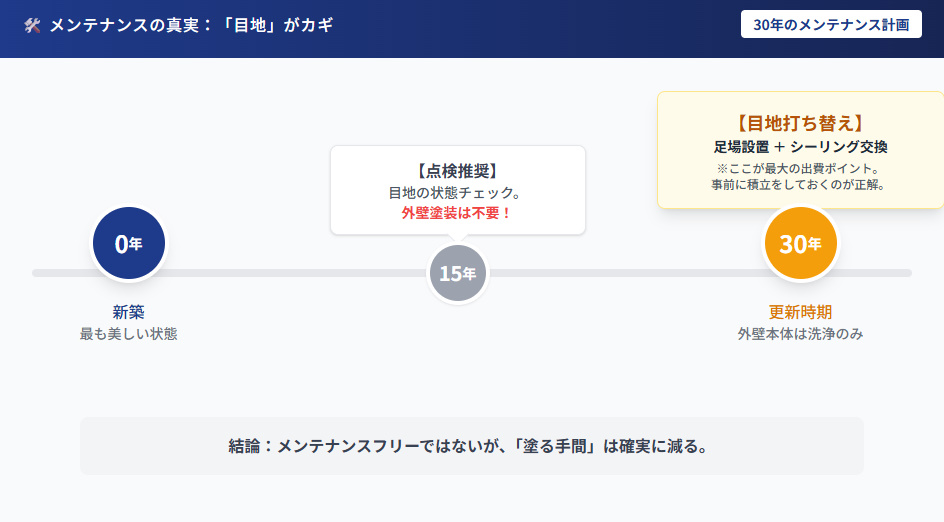Click the 最も美しい状態 caption
944x522 pixels.
tap(129, 334)
